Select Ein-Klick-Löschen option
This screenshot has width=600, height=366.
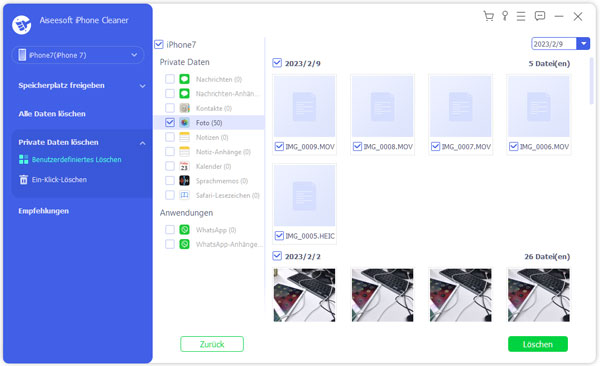coord(59,180)
